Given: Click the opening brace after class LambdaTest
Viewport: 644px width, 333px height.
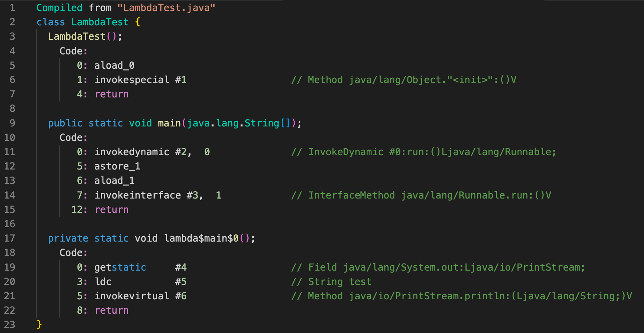Looking at the screenshot, I should (x=137, y=22).
